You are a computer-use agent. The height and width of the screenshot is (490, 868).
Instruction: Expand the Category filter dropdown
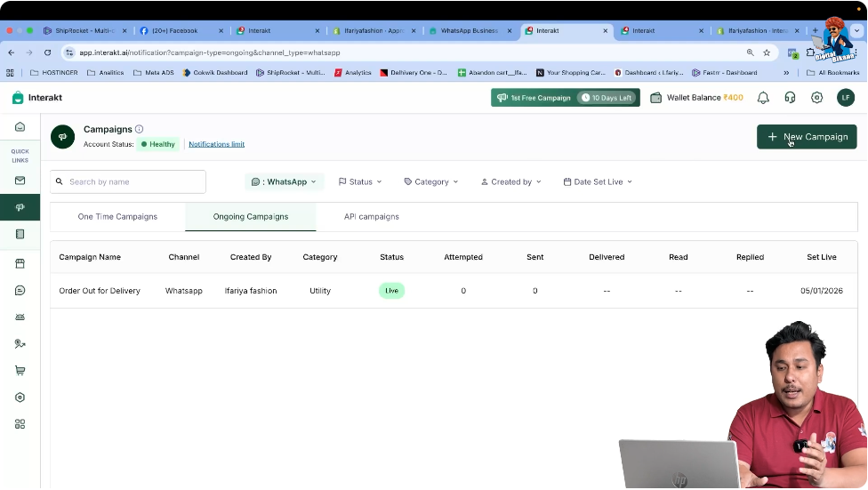pyautogui.click(x=431, y=181)
